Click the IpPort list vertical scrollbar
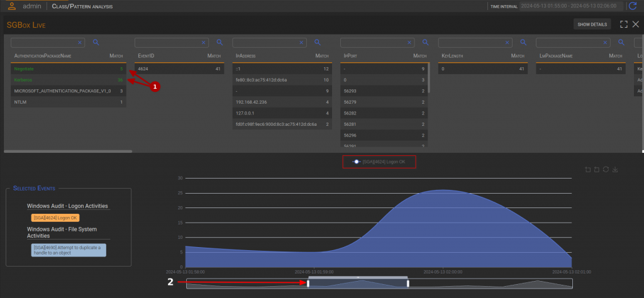644x298 pixels. (429, 78)
